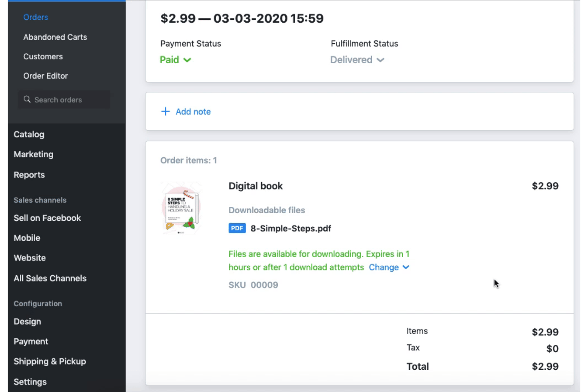Click the search magnifier icon
588x392 pixels.
(27, 99)
